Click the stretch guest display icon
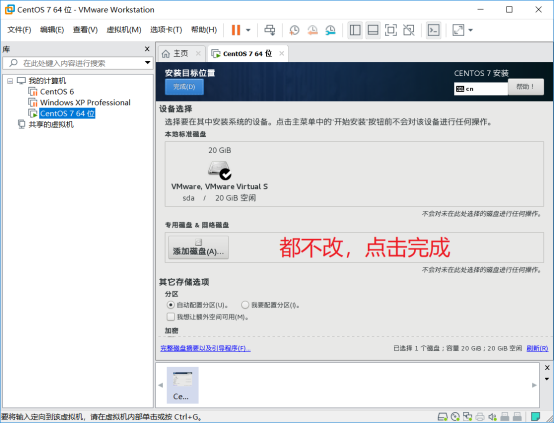554x423 pixels. (458, 30)
